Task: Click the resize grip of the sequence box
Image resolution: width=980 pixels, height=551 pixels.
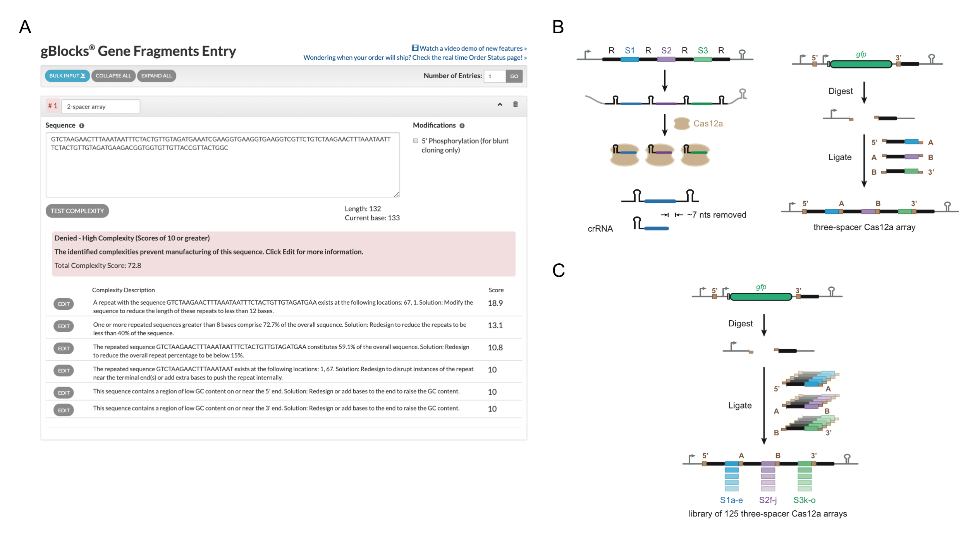Action: (397, 196)
